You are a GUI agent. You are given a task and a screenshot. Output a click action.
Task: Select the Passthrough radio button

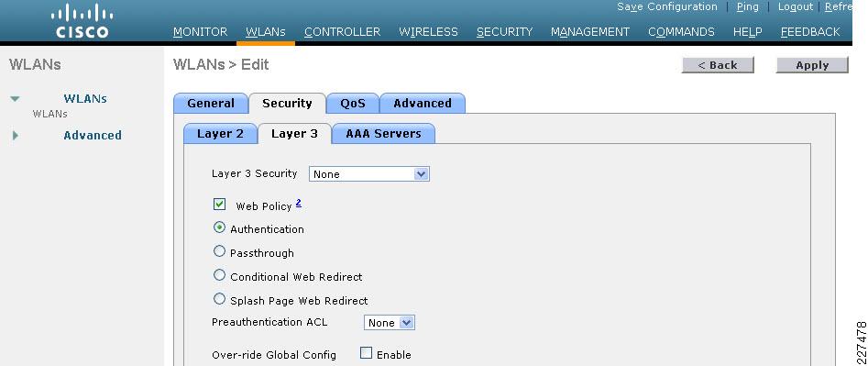click(x=219, y=251)
